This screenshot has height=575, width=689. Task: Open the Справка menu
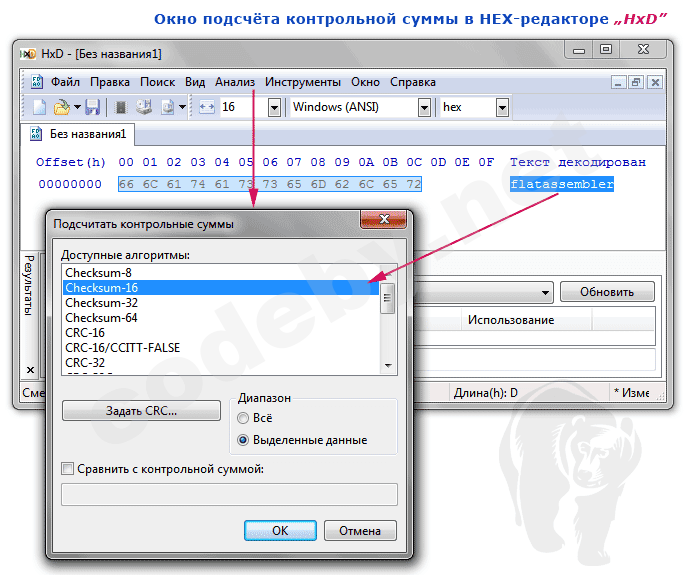413,82
